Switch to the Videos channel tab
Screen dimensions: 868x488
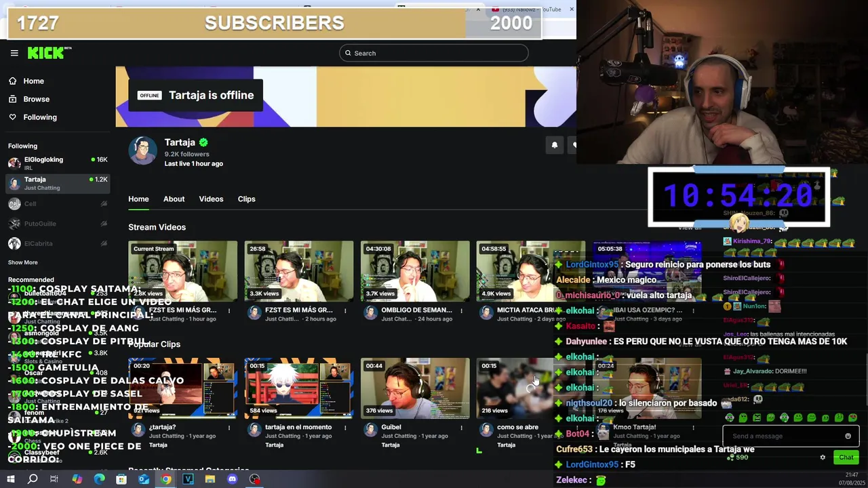211,199
